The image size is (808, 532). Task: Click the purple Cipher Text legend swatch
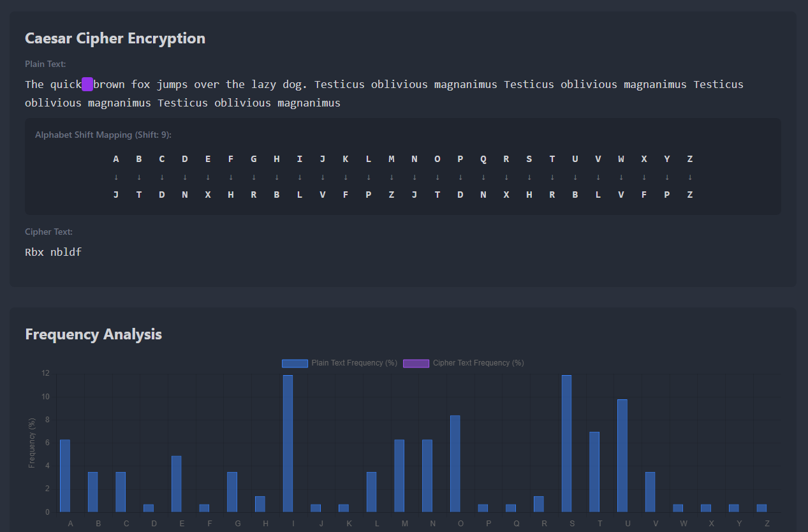pos(416,363)
